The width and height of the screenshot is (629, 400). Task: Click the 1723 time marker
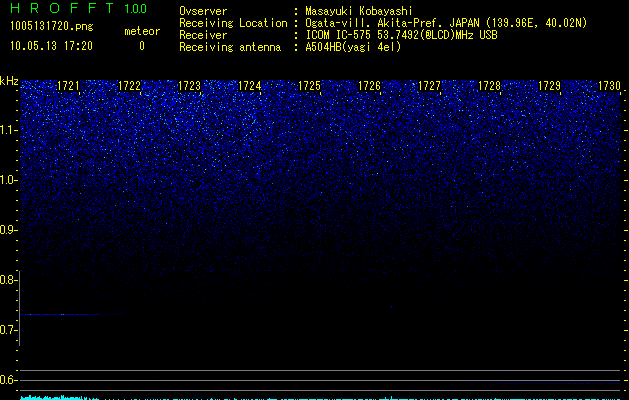click(189, 86)
